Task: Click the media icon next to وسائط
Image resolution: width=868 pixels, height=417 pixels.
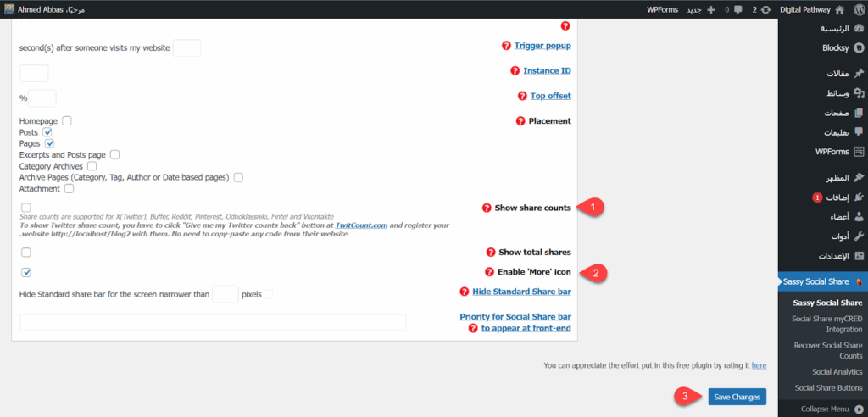Action: point(859,93)
